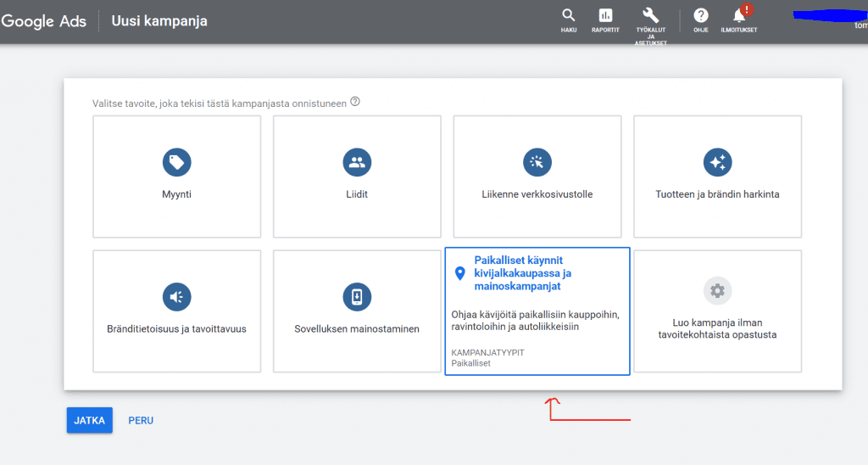Viewport: 868px width, 465px height.
Task: Click the Liikenne verkkosivustolle cursor icon
Action: click(x=537, y=161)
